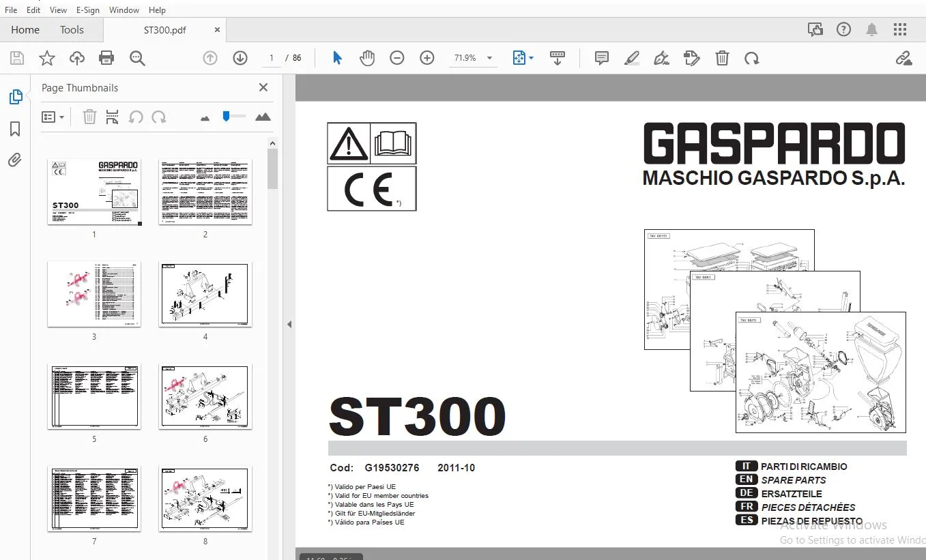This screenshot has width=926, height=560.
Task: Click the thumbnail size slider handle
Action: click(226, 117)
